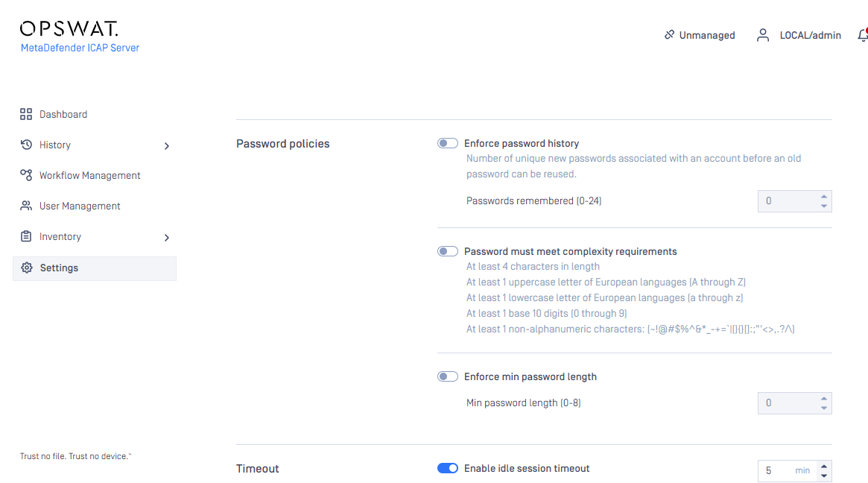Open notifications bell icon
The image size is (868, 483).
point(863,36)
